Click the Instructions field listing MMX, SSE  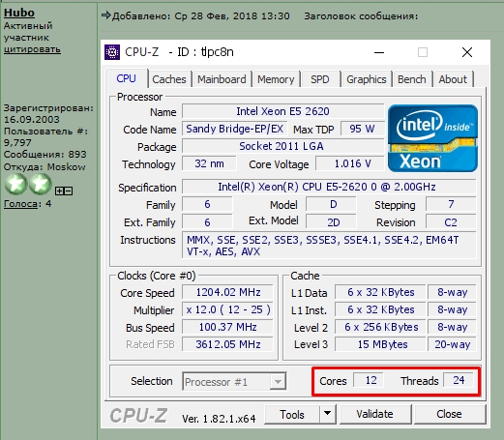(329, 246)
